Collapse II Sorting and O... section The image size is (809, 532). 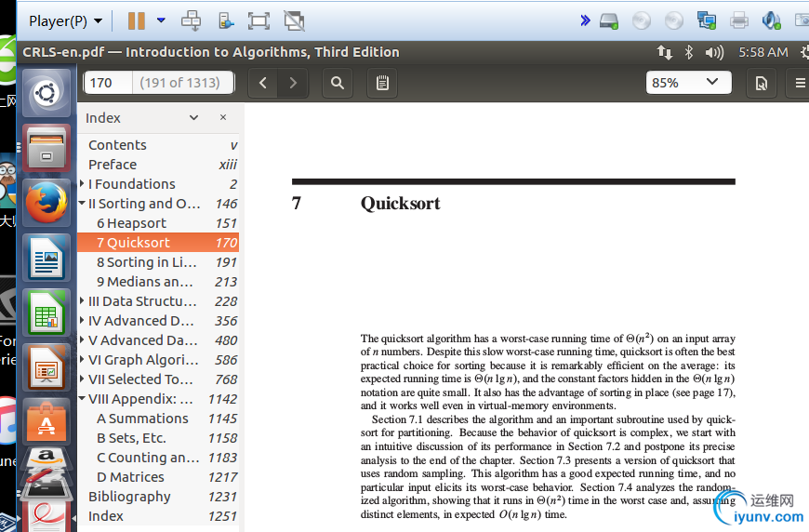82,204
